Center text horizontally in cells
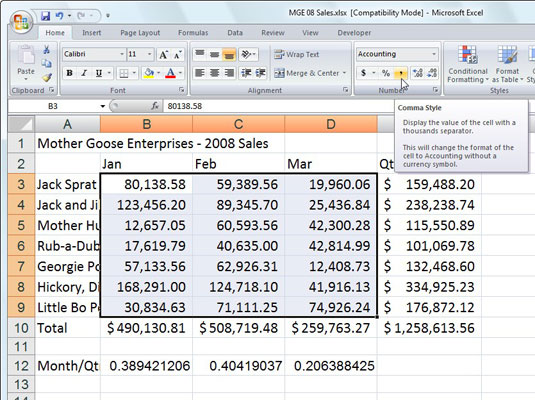535x400 pixels. [x=215, y=73]
